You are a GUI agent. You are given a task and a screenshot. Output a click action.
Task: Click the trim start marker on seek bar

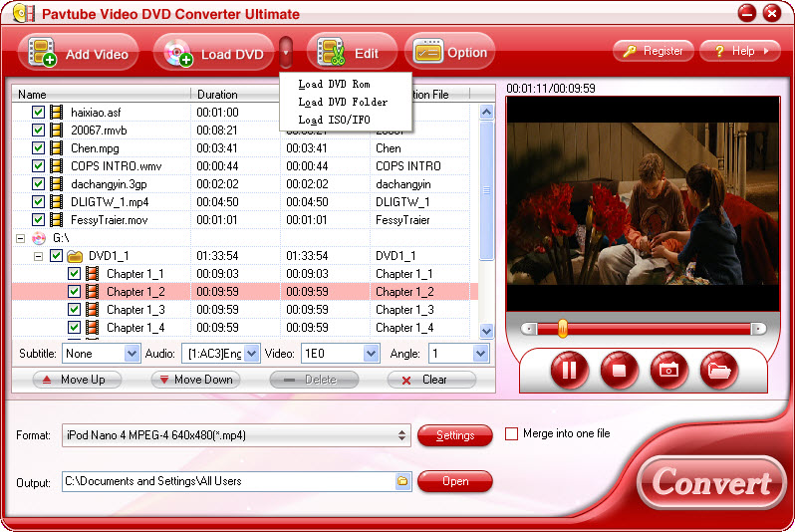[529, 329]
